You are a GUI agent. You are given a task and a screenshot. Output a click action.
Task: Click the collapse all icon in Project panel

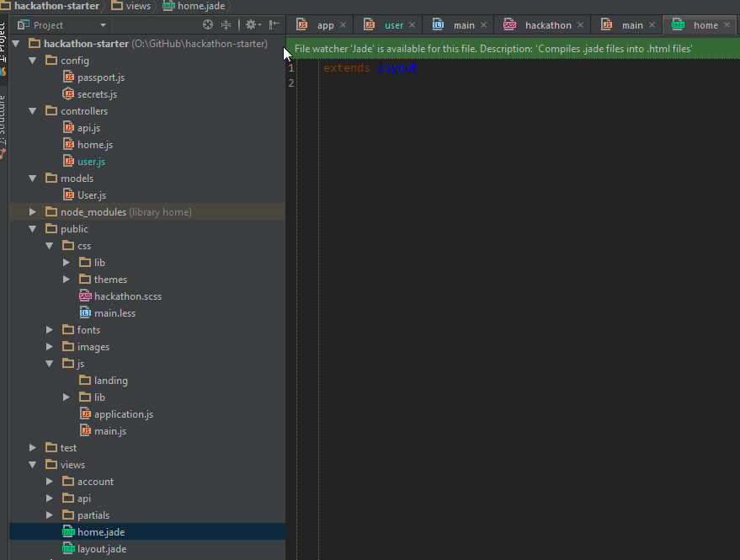[x=226, y=24]
